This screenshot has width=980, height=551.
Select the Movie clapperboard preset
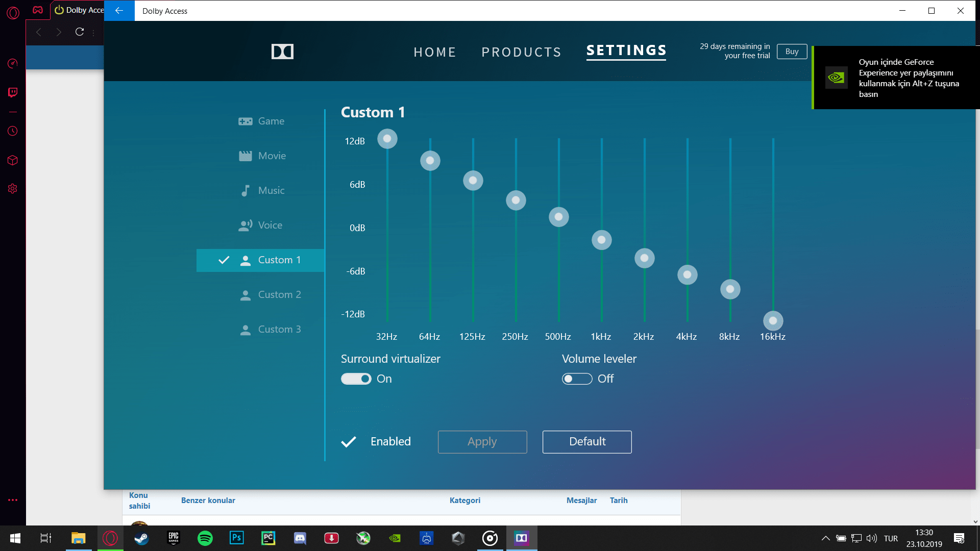click(x=246, y=156)
